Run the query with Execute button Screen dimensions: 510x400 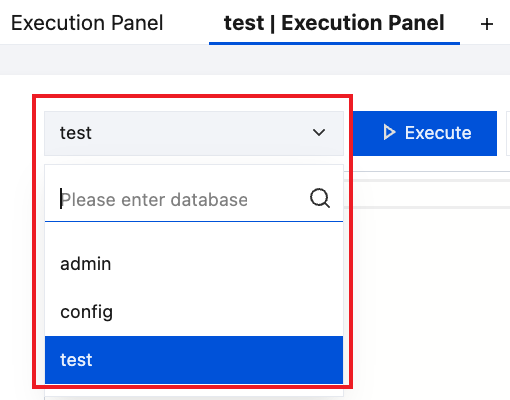coord(425,133)
